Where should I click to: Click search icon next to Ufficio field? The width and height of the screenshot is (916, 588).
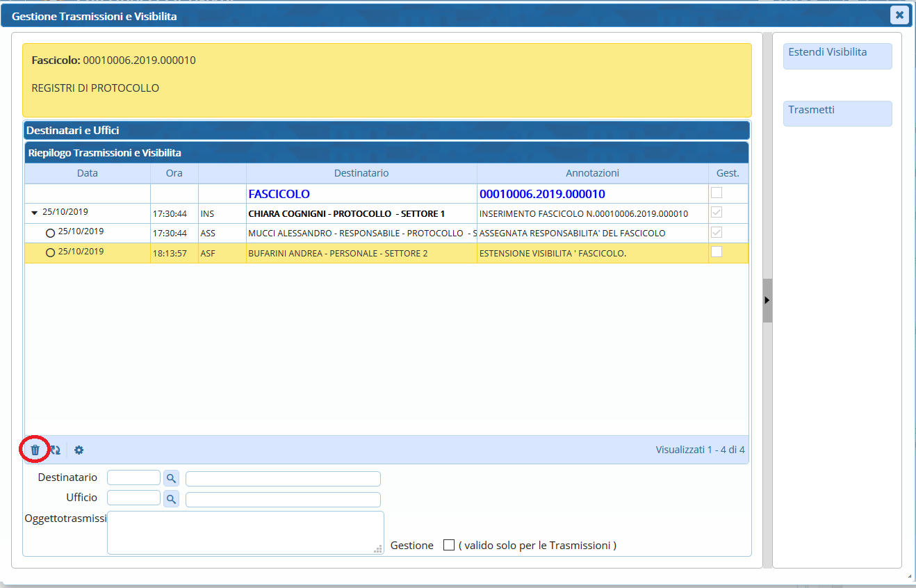click(171, 499)
